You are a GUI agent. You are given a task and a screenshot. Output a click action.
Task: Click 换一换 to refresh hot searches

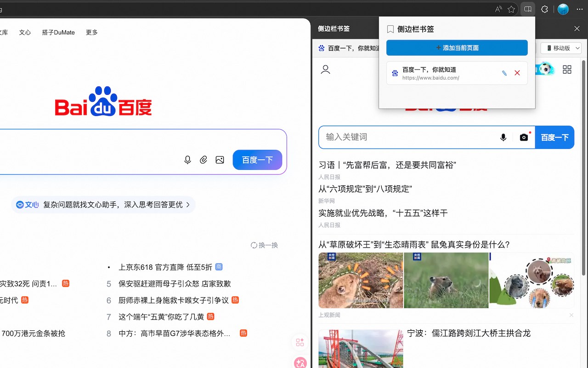pos(264,245)
